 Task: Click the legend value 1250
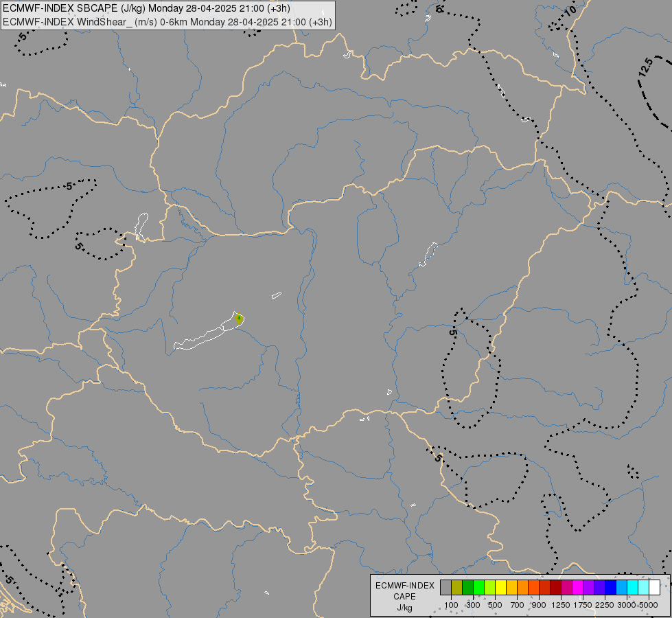pyautogui.click(x=561, y=605)
